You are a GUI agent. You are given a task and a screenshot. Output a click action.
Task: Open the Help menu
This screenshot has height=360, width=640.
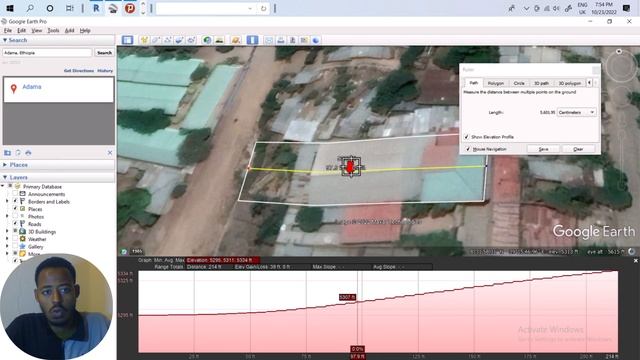85,31
